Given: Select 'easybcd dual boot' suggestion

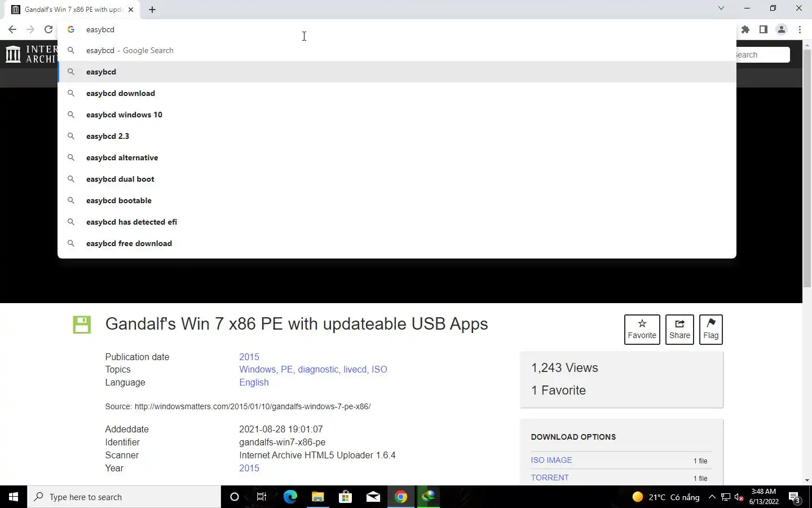Looking at the screenshot, I should coord(397,179).
